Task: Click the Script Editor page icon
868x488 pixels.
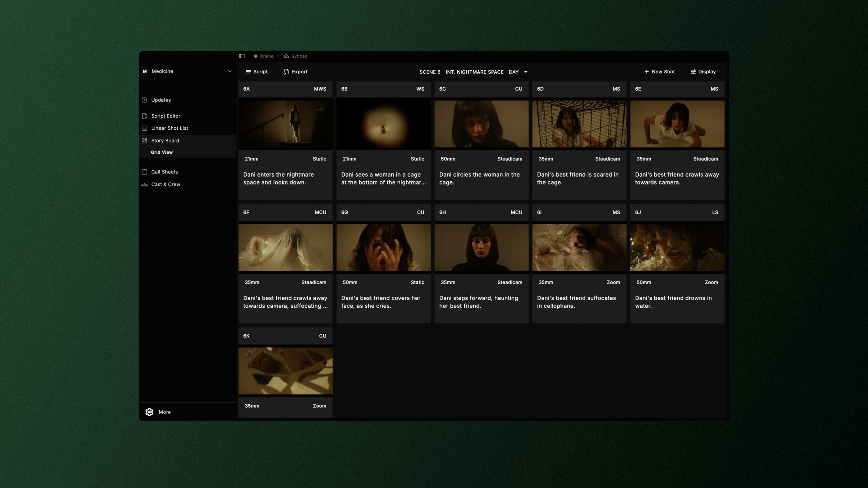Action: pos(145,116)
